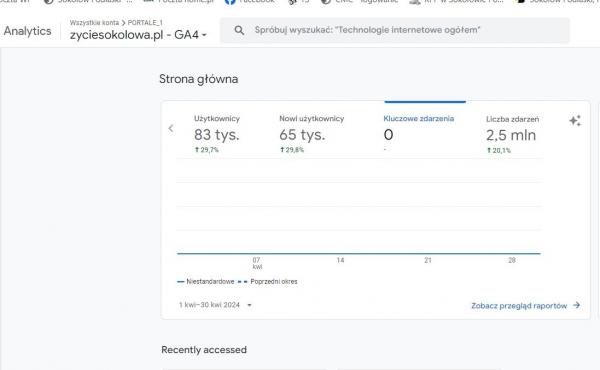This screenshot has height=370, width=600.
Task: Click the 14 date marker on the chart axis
Action: (x=340, y=260)
